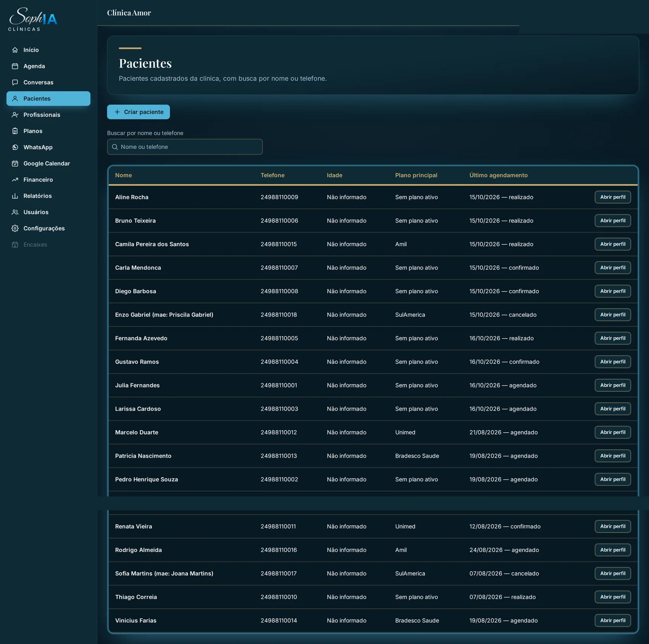649x644 pixels.
Task: Click the Conversas chat bubble icon
Action: pos(15,82)
